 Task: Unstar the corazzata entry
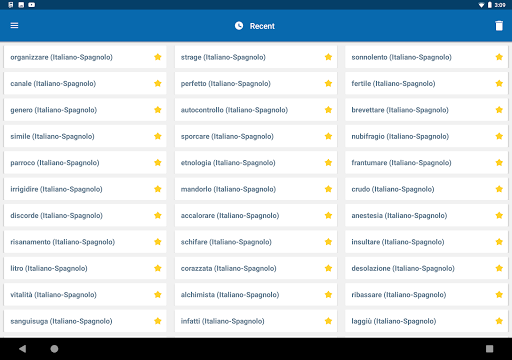(x=328, y=268)
